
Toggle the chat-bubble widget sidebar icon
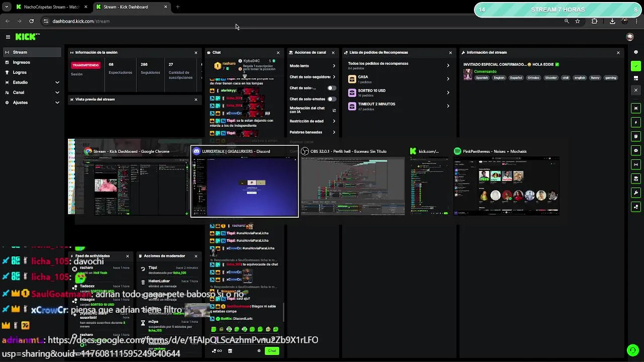pyautogui.click(x=636, y=150)
